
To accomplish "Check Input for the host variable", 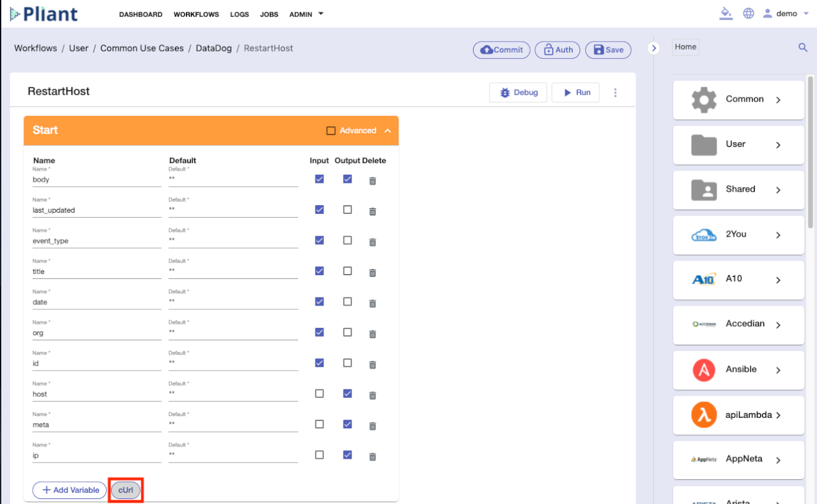I will coord(319,394).
